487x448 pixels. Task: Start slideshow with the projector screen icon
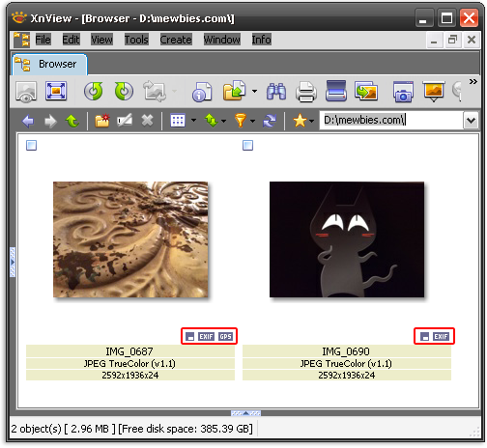coord(434,92)
